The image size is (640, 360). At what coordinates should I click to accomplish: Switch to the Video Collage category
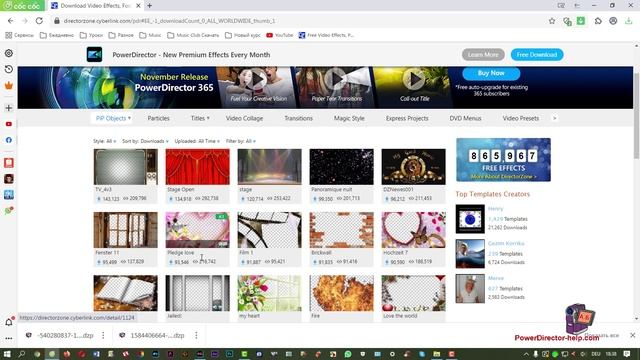(x=244, y=118)
